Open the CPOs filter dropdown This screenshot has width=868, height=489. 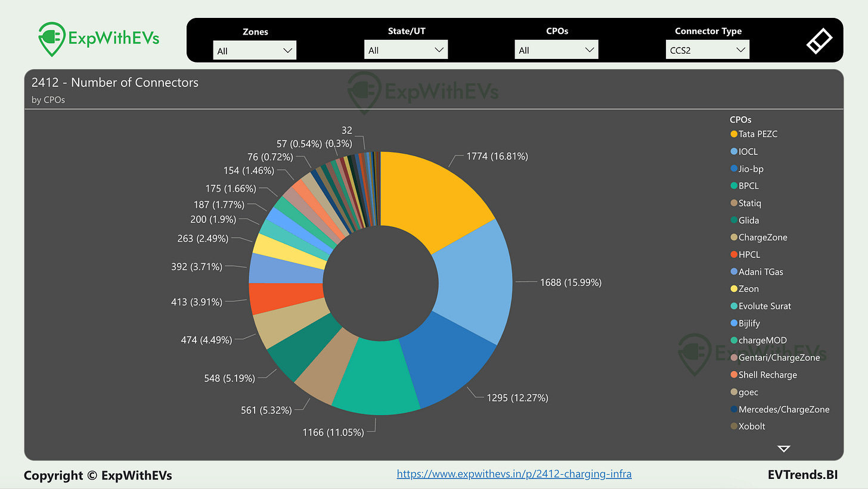point(557,50)
